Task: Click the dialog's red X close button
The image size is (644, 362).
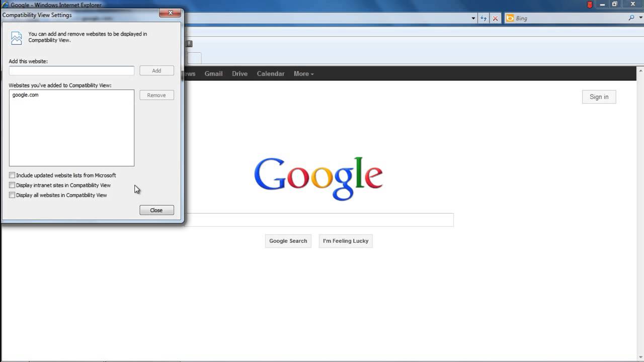Action: [x=170, y=13]
